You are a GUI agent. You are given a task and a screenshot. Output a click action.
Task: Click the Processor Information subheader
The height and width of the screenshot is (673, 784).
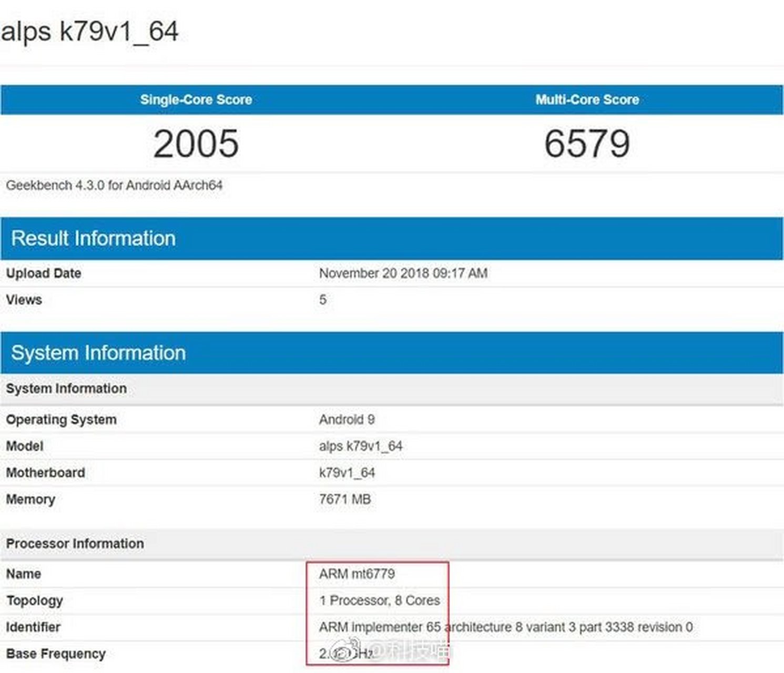point(75,544)
